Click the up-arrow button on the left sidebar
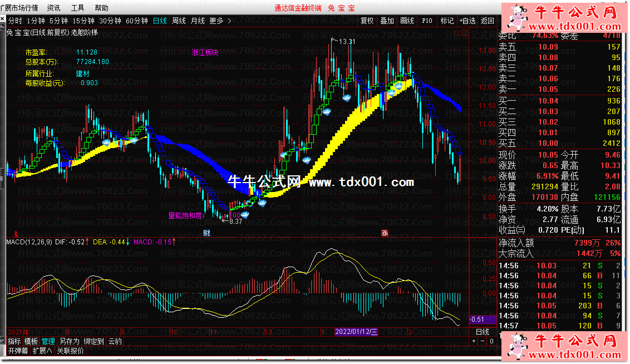This screenshot has width=630, height=364. (2, 27)
